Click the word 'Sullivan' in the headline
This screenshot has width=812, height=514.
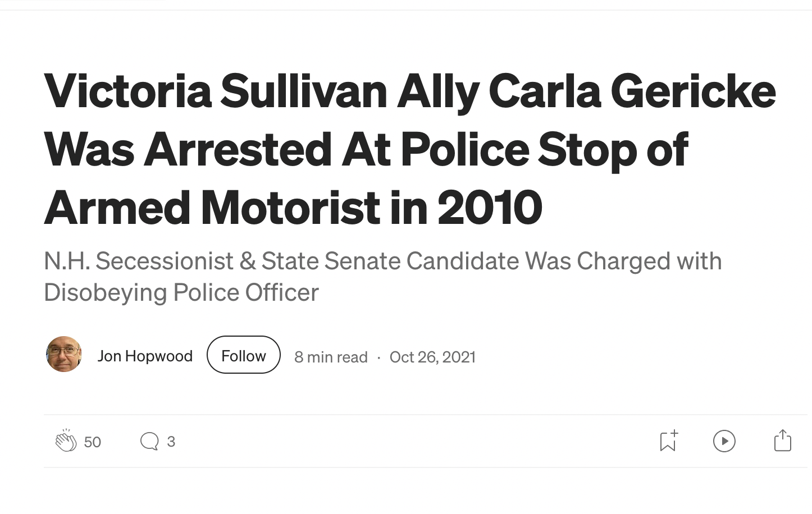pyautogui.click(x=304, y=91)
